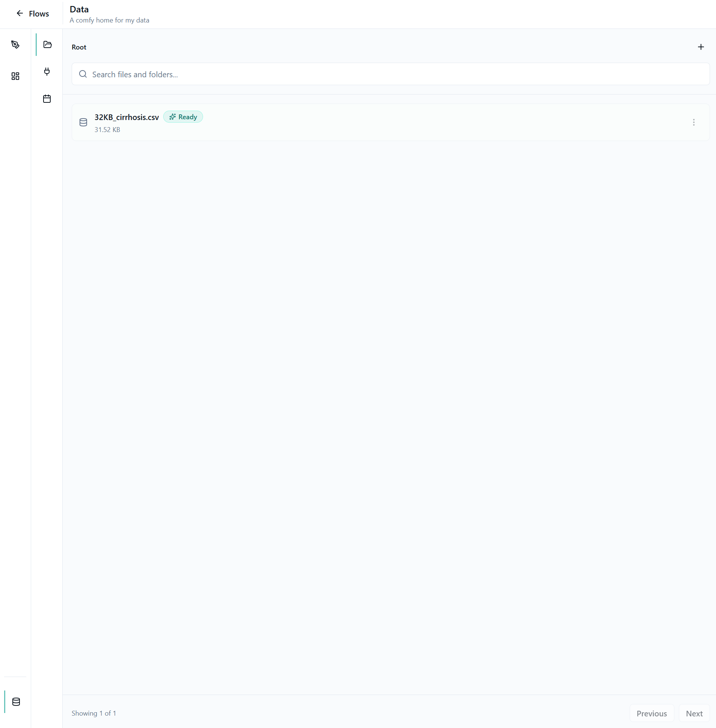Viewport: 716px width, 728px height.
Task: Click the magnifier icon in search bar
Action: 83,74
